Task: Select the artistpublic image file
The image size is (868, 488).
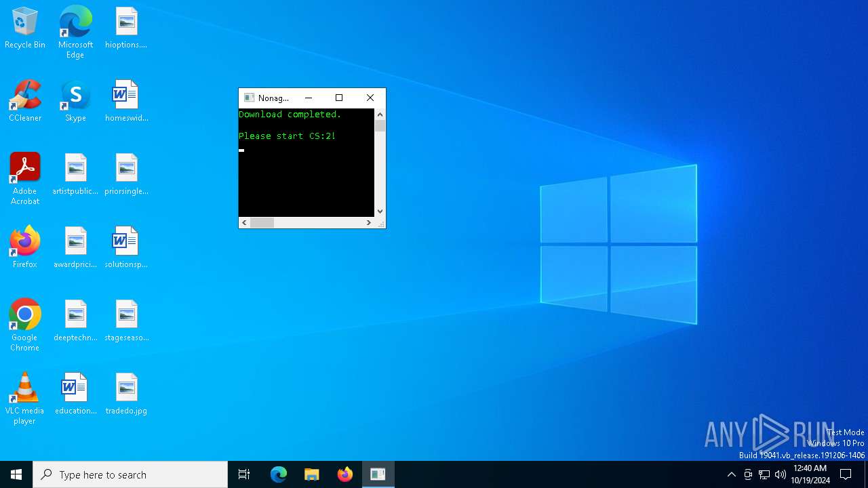Action: [x=75, y=175]
